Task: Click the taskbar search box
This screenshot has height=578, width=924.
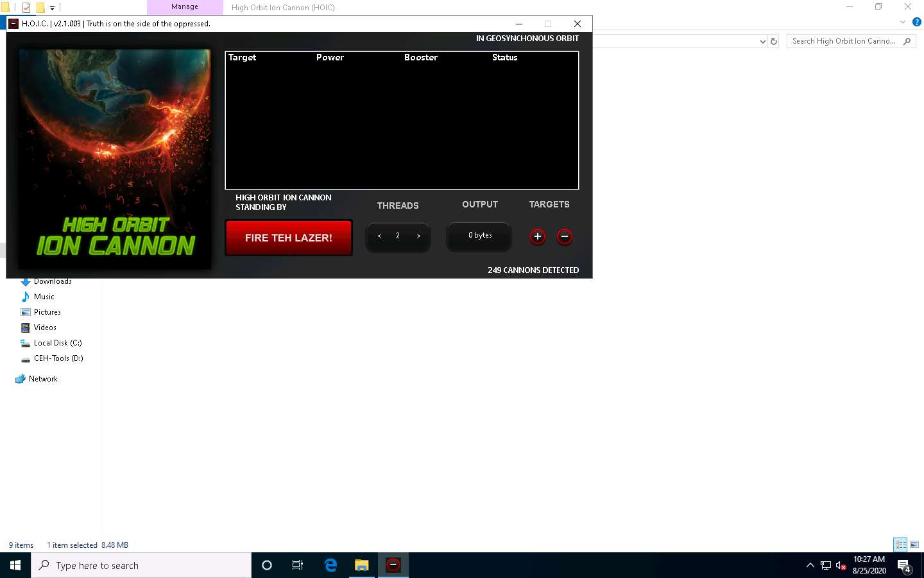Action: (141, 565)
